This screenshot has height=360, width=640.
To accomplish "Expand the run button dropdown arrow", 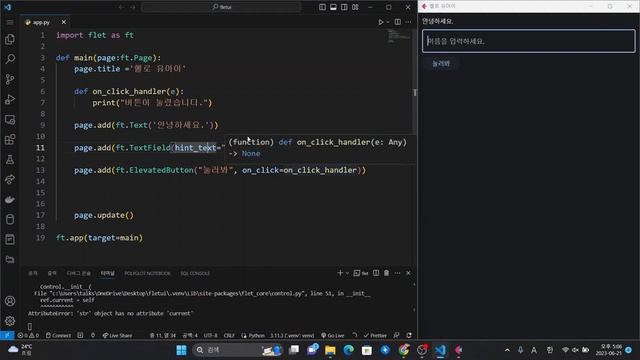I will click(388, 22).
